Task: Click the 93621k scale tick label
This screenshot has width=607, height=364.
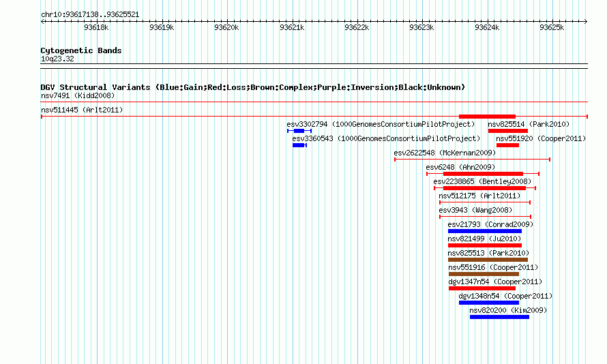Action: point(292,27)
